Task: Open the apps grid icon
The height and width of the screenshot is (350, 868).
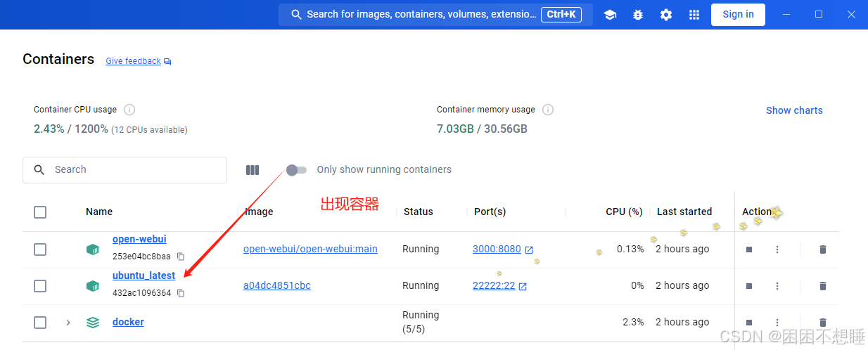Action: (x=694, y=15)
